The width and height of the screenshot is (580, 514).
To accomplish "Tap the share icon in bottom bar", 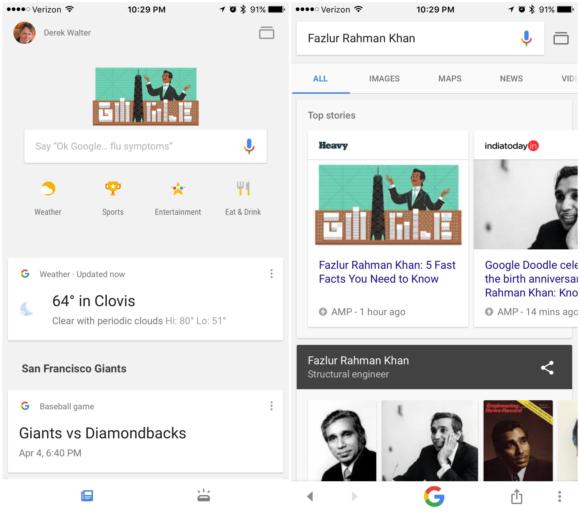I will [x=516, y=496].
